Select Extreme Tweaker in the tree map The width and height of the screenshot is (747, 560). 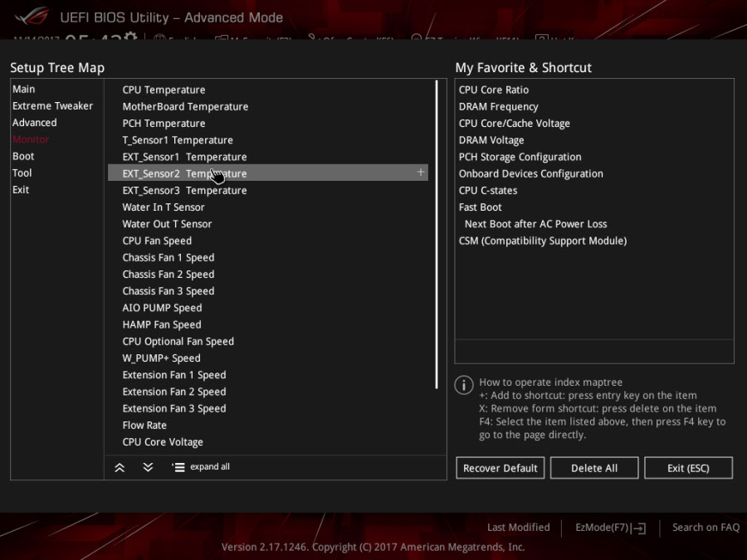(x=52, y=106)
